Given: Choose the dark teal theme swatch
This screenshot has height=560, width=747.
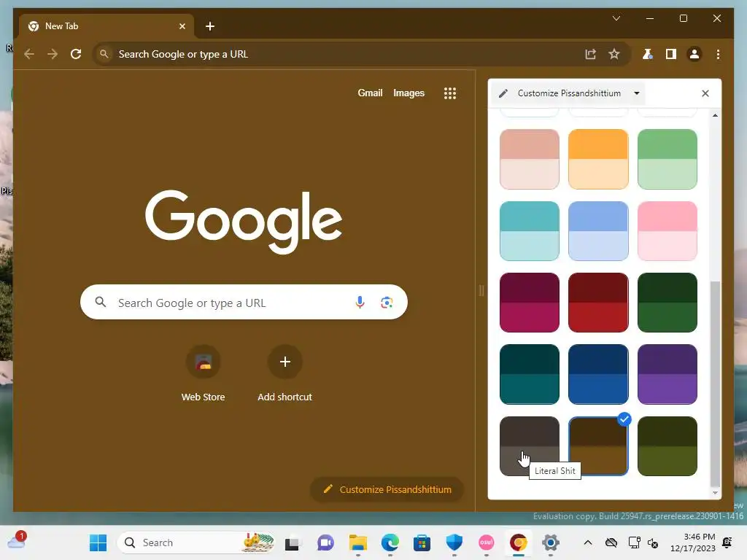Looking at the screenshot, I should click(530, 374).
